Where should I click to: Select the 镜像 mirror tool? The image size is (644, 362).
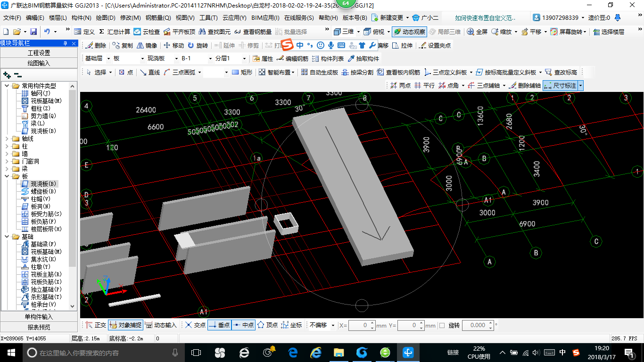pos(147,46)
